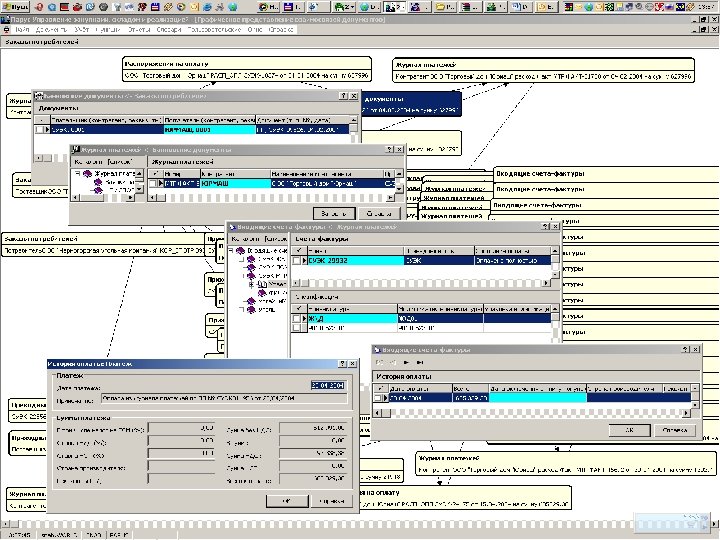
Task: Select the dark blue selected документы diagram node
Action: 411,104
